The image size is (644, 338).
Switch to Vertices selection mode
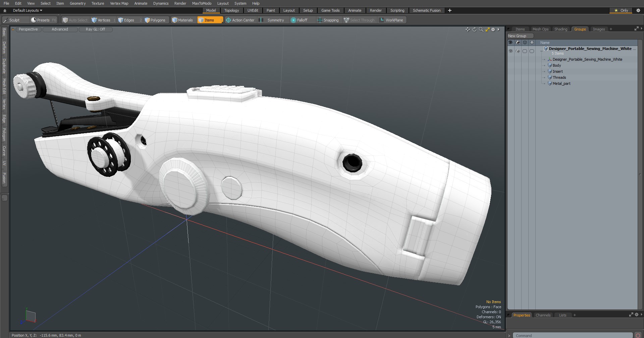103,20
